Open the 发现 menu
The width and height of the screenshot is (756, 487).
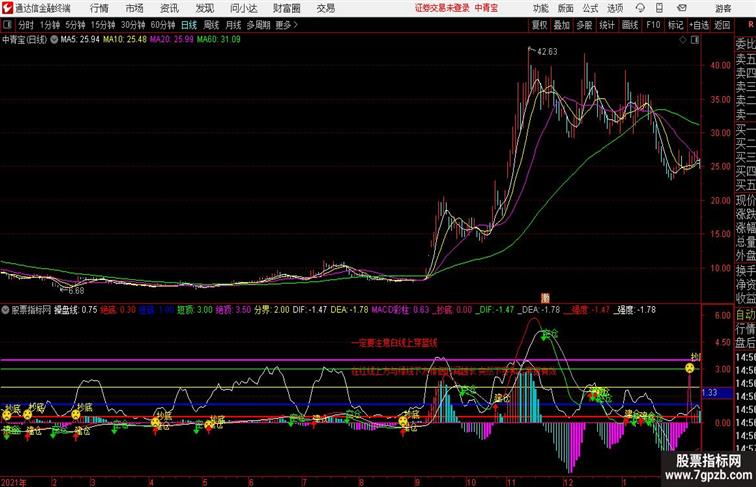204,8
